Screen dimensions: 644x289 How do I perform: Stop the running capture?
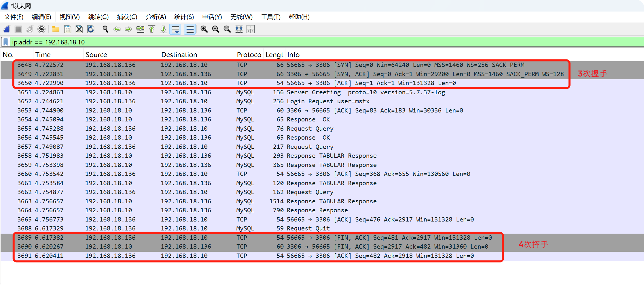(x=18, y=29)
